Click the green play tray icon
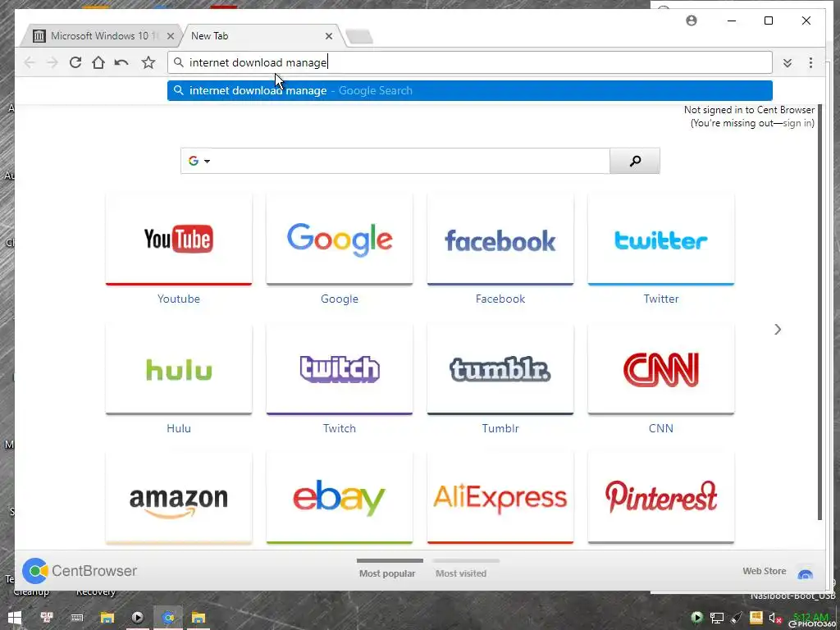Viewport: 840px width, 630px height. 696,618
